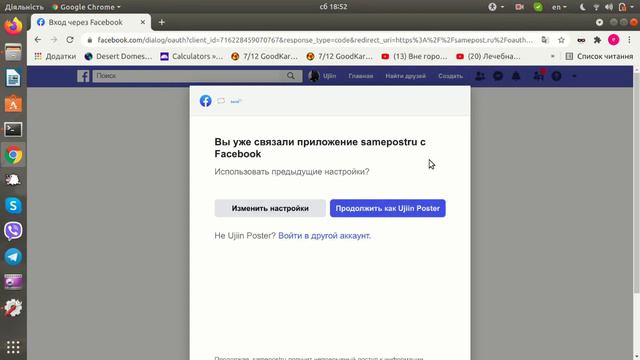Open Skype from the dock

pyautogui.click(x=13, y=206)
